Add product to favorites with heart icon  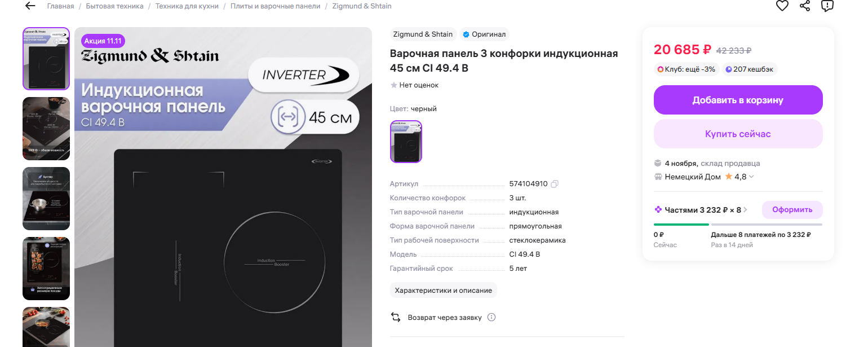(x=782, y=6)
